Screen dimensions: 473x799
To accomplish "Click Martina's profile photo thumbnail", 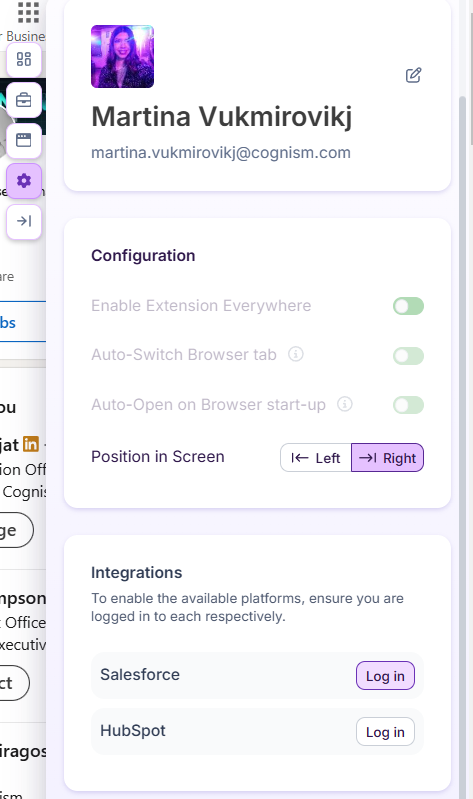I will coord(122,57).
